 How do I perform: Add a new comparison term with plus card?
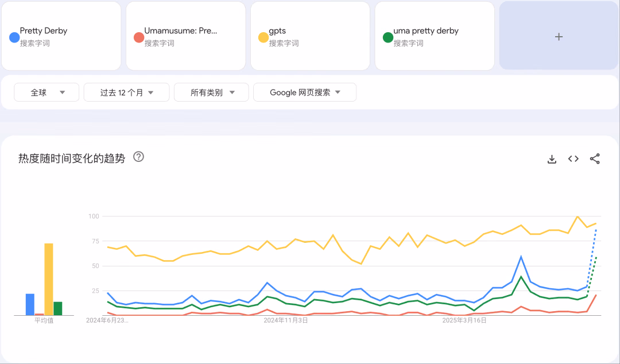(559, 36)
